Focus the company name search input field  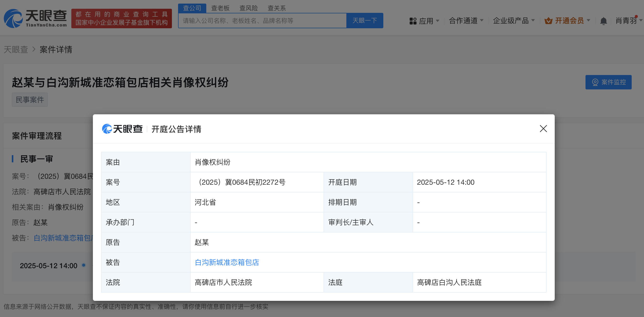(262, 21)
